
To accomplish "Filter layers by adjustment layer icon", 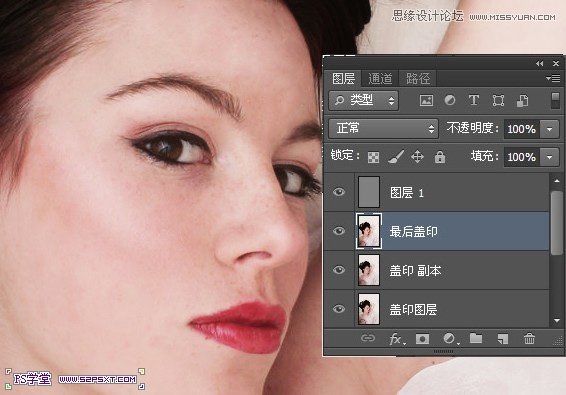I will click(x=450, y=100).
